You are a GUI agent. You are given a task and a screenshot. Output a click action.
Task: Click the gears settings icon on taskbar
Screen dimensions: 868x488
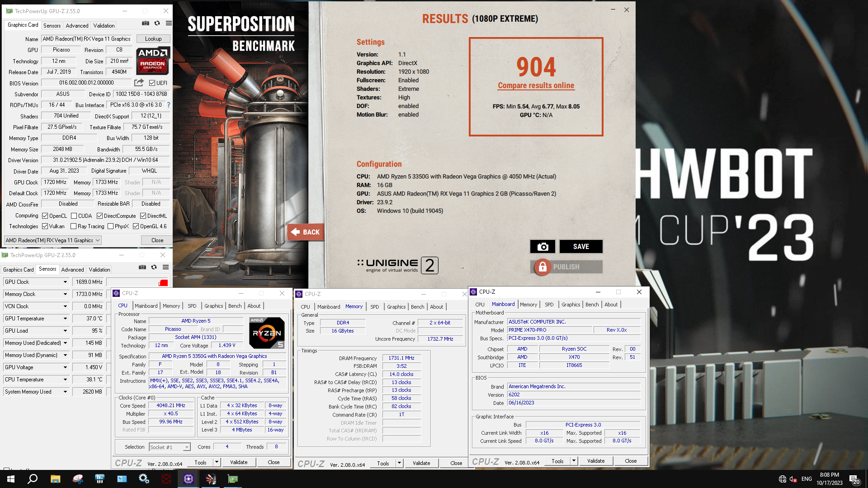click(x=144, y=479)
